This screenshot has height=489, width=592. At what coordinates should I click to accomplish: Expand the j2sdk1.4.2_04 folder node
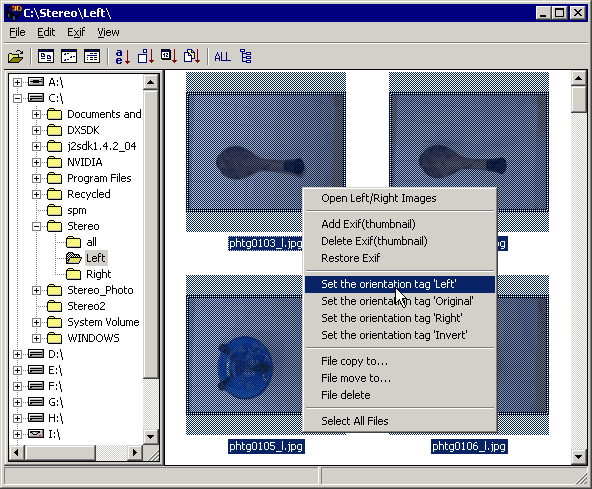[36, 146]
